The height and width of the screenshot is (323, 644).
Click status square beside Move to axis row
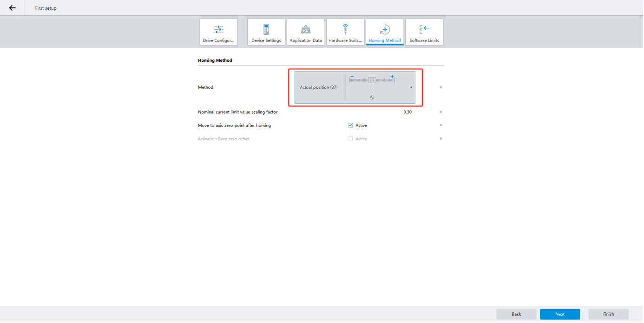[x=440, y=125]
